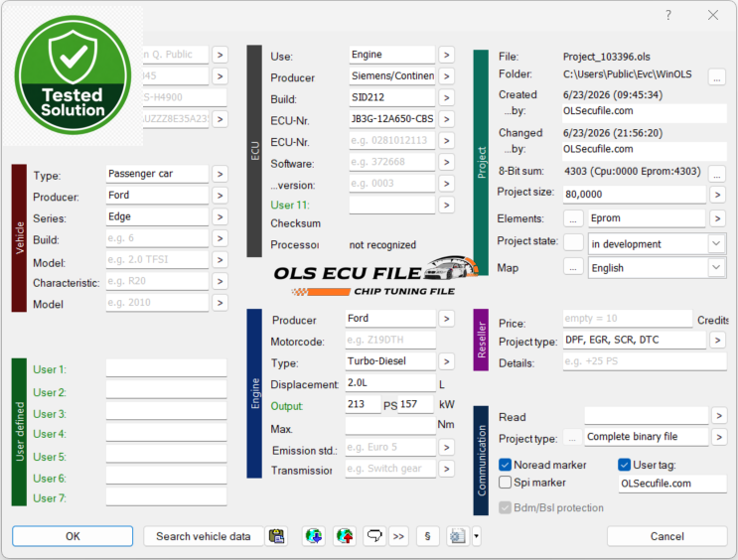Expand options for Complete binary file

click(x=719, y=437)
